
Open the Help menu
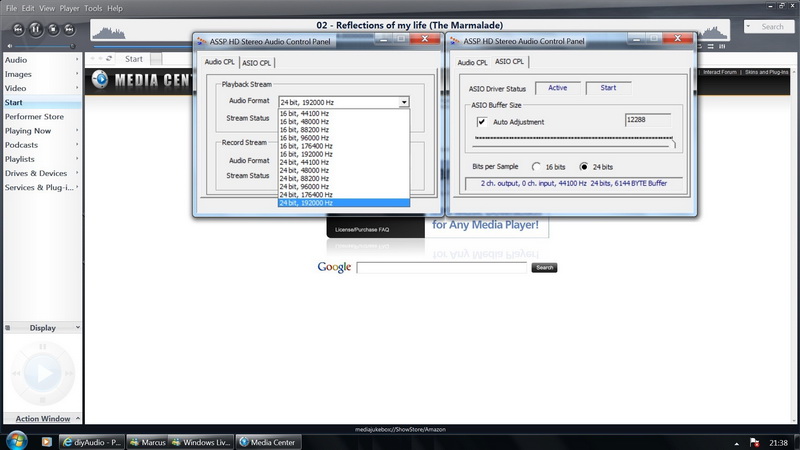pyautogui.click(x=115, y=8)
